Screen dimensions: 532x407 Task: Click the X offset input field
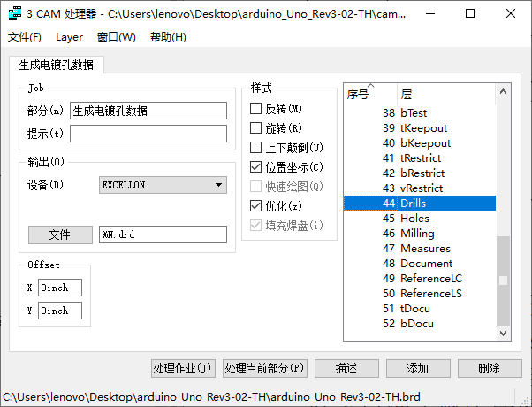click(59, 288)
